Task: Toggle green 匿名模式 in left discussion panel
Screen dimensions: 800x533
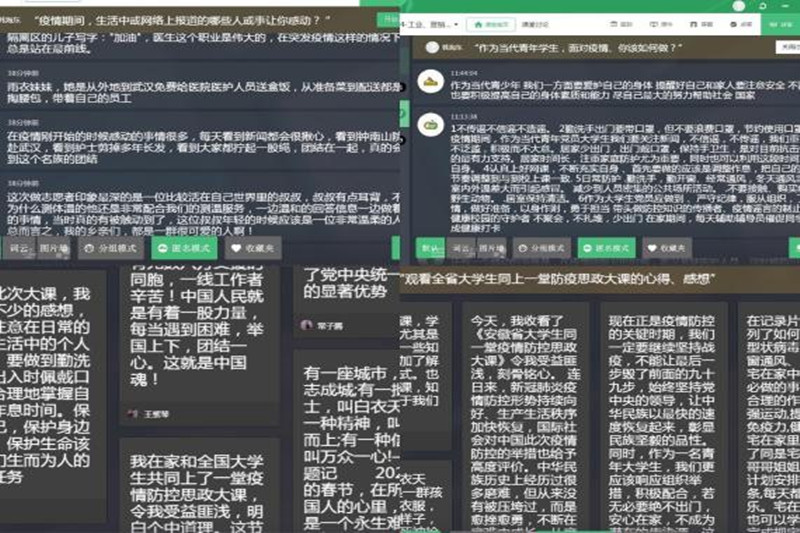Action: [x=184, y=248]
